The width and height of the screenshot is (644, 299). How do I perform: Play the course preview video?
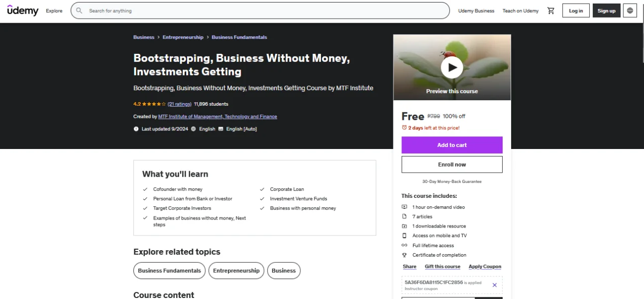pyautogui.click(x=452, y=67)
